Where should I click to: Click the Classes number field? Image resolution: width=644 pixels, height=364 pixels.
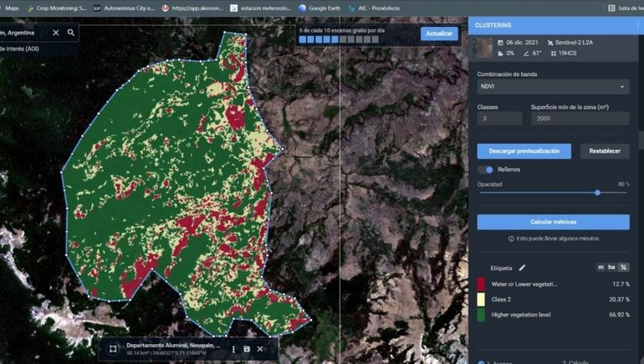tap(499, 119)
